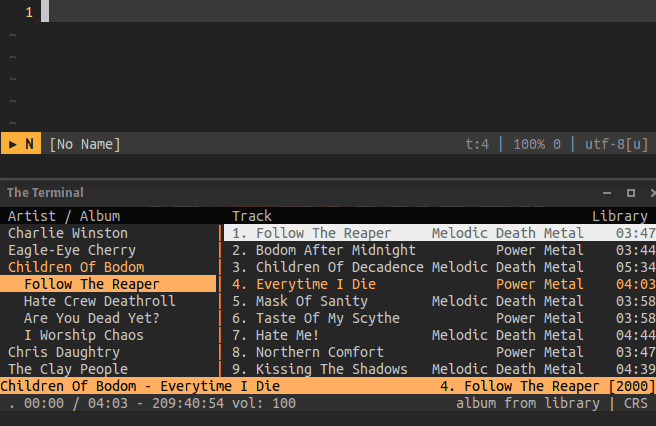Image resolution: width=656 pixels, height=426 pixels.
Task: Minimize The Terminal window
Action: 607,193
